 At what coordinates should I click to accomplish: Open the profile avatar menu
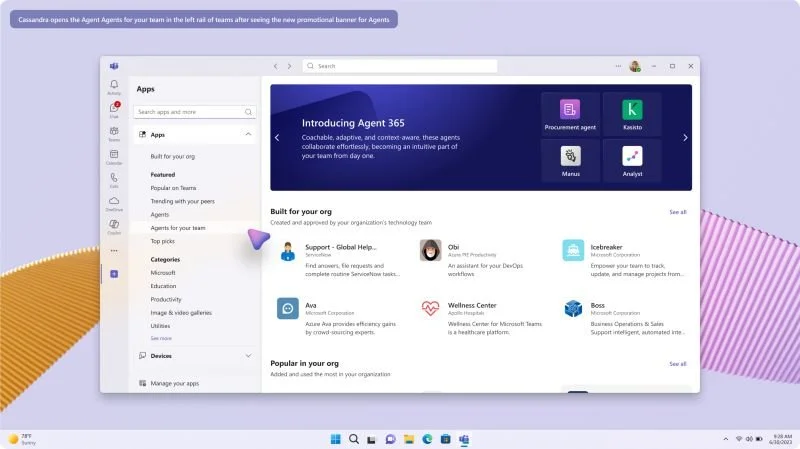635,66
